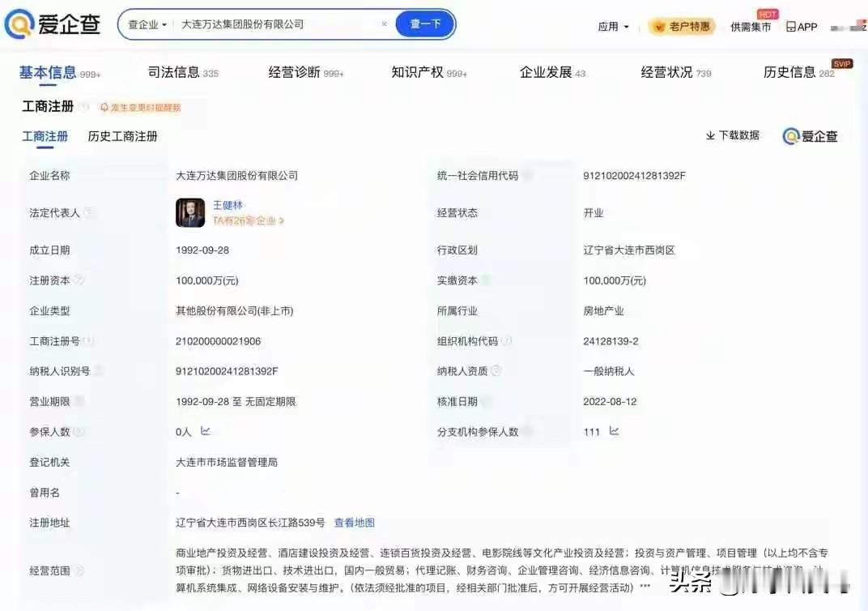
Task: Click the 辽宁省大连市西岗区 region value
Action: pyautogui.click(x=629, y=250)
